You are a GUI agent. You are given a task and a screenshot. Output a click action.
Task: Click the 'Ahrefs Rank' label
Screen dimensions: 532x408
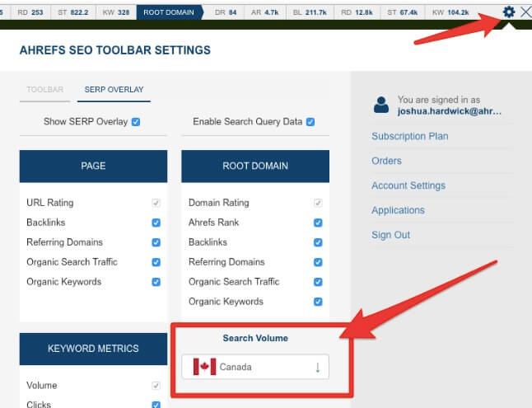click(x=213, y=223)
